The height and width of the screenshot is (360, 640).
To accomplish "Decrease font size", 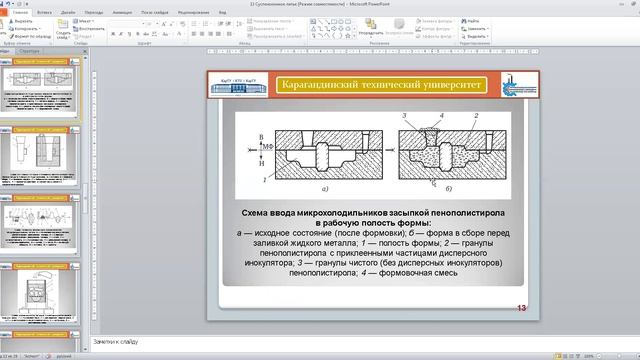I will (x=171, y=24).
